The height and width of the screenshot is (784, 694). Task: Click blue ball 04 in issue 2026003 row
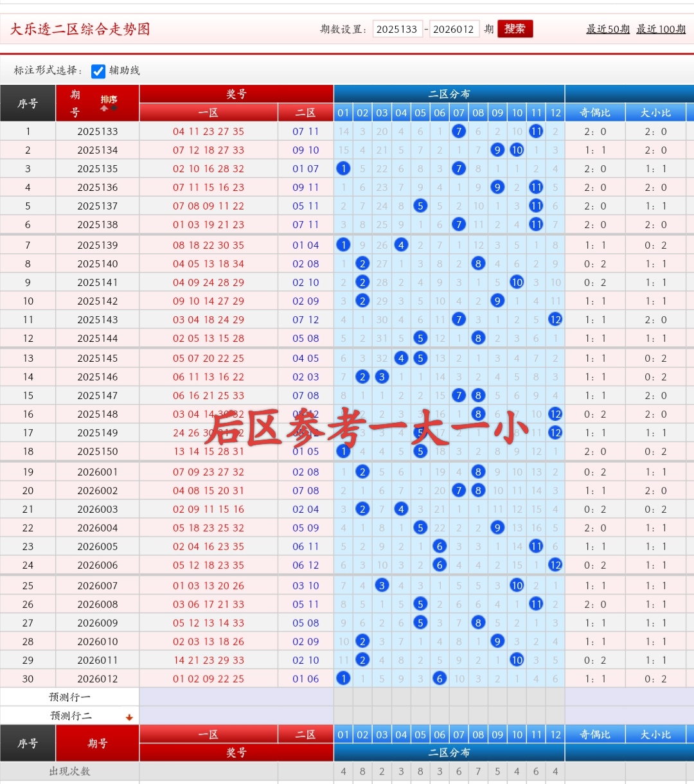tap(401, 509)
